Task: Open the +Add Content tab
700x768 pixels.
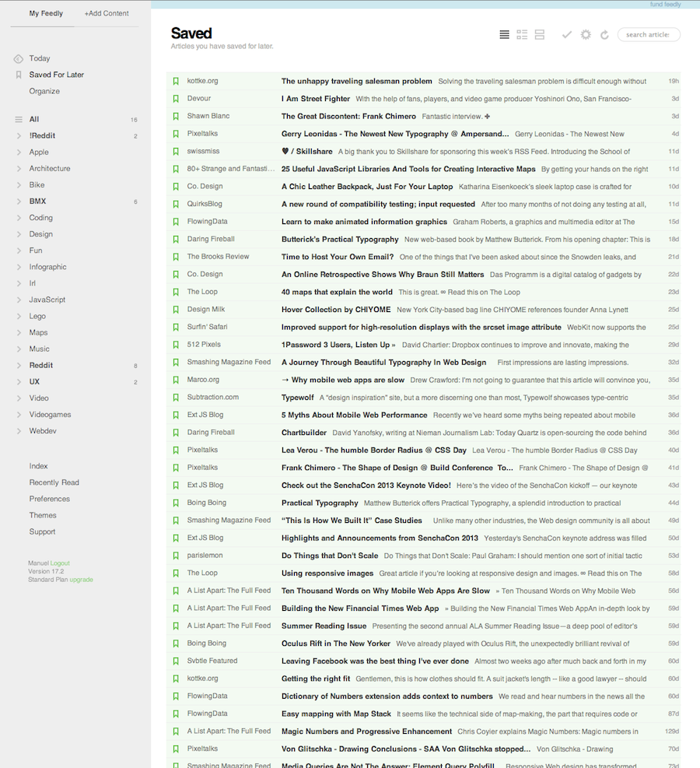Action: click(107, 13)
